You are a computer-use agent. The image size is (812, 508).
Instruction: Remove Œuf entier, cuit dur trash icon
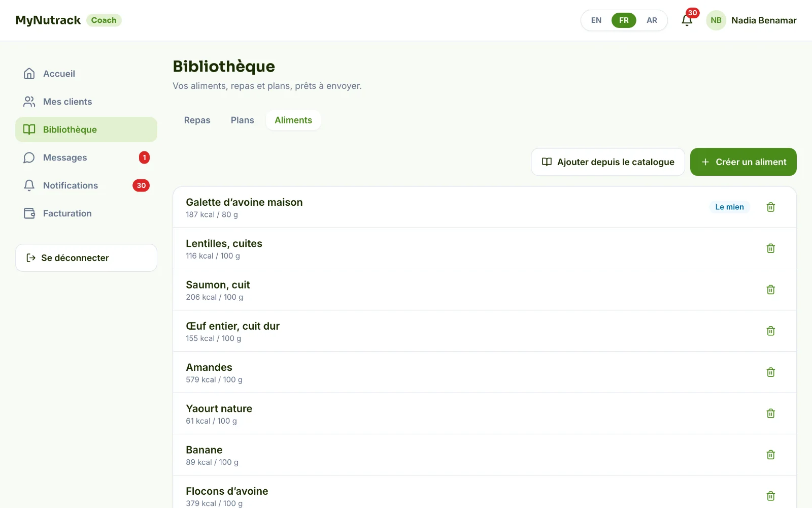coord(770,331)
